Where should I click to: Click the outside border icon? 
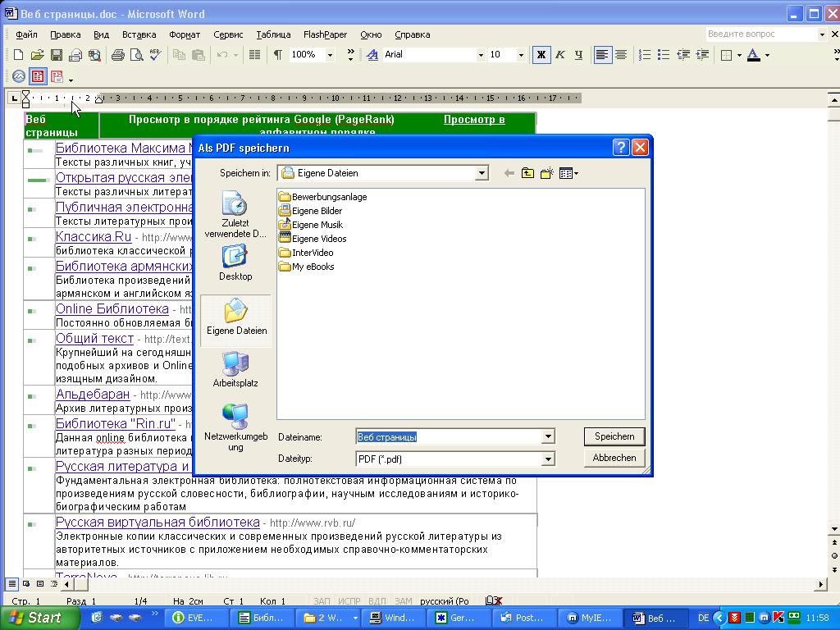(x=727, y=55)
